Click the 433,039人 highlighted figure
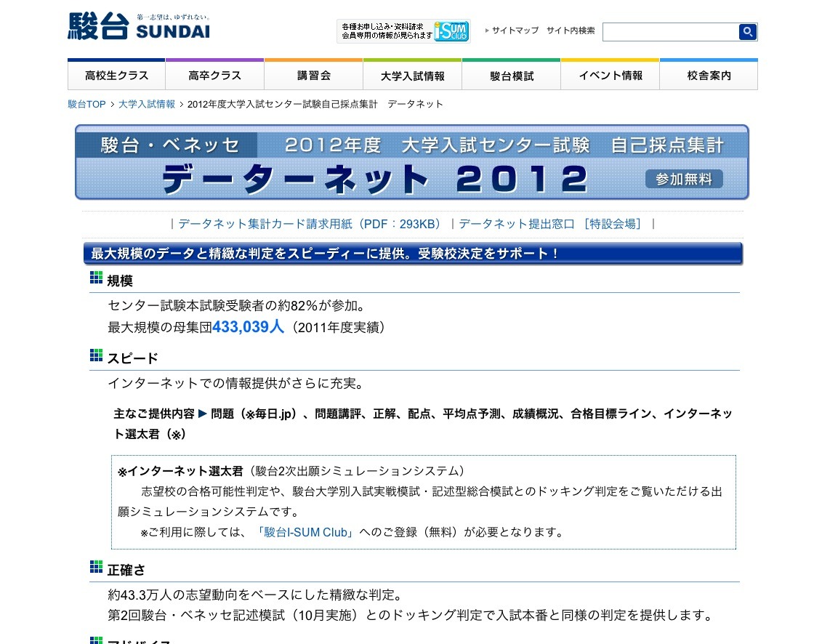This screenshot has width=822, height=644. [x=248, y=326]
